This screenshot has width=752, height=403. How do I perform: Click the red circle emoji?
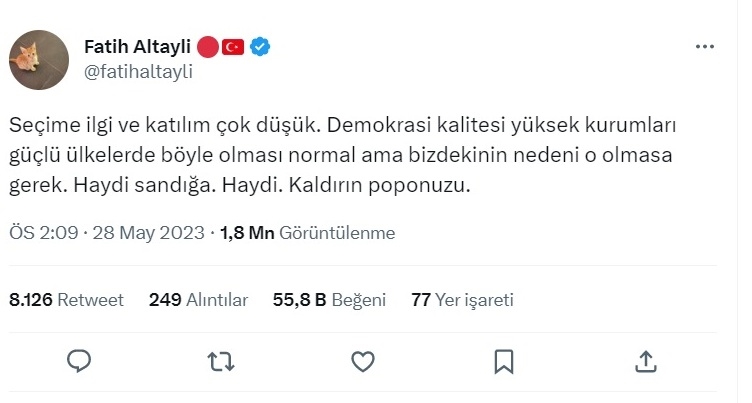(208, 47)
